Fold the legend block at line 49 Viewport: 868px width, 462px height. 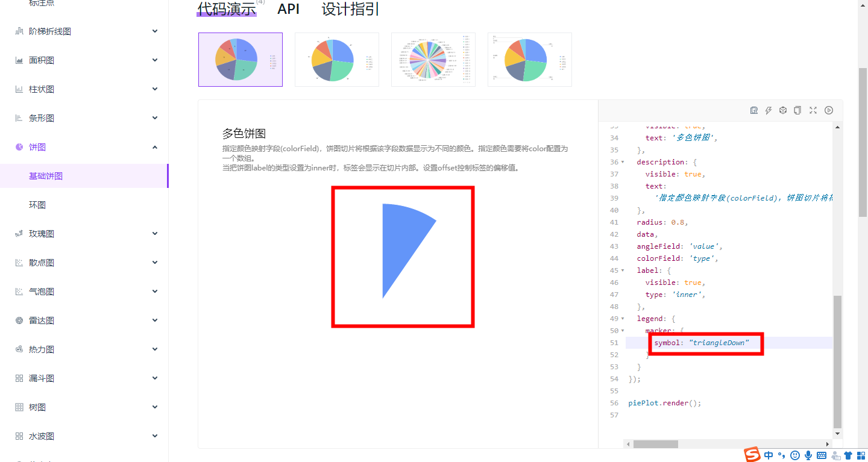point(623,319)
